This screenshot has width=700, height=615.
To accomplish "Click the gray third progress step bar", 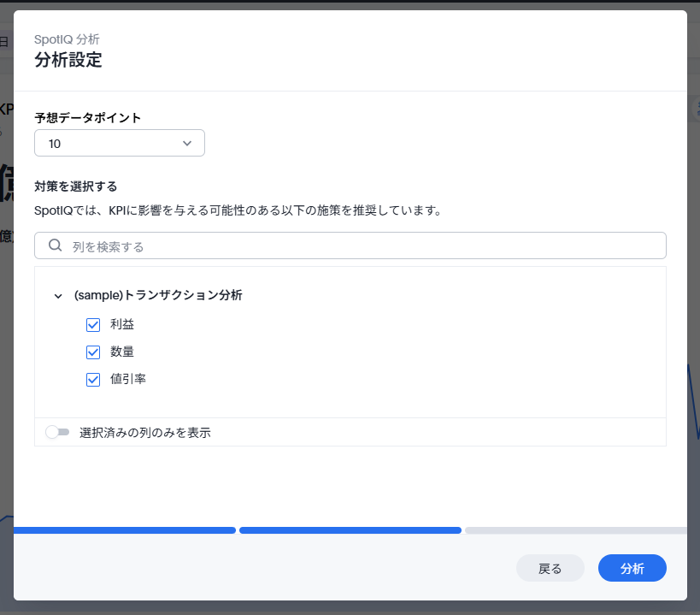I will (x=575, y=530).
